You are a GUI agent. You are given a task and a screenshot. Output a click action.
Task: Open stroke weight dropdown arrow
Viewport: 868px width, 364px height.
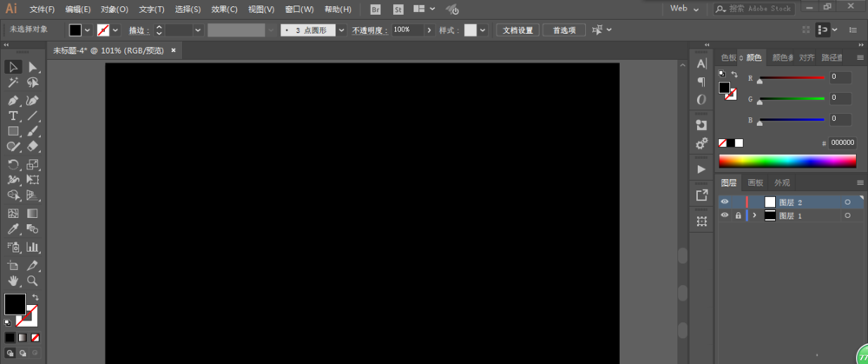pyautogui.click(x=199, y=30)
